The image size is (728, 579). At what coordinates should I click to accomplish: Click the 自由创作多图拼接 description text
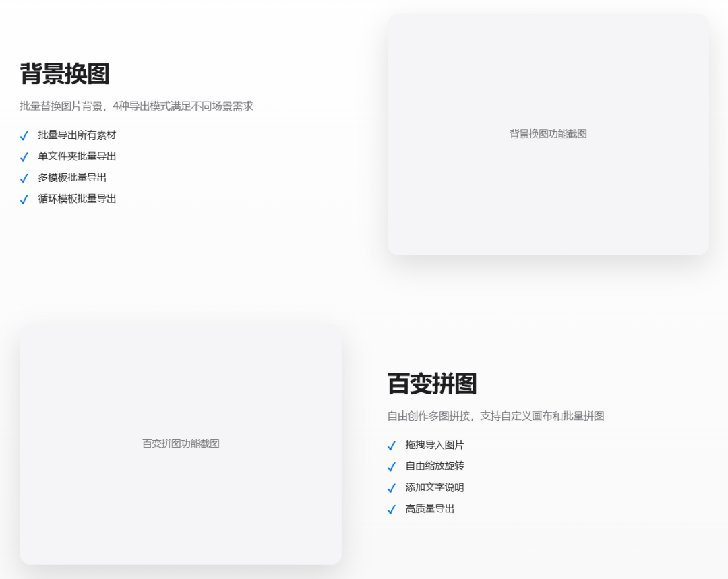coord(494,416)
